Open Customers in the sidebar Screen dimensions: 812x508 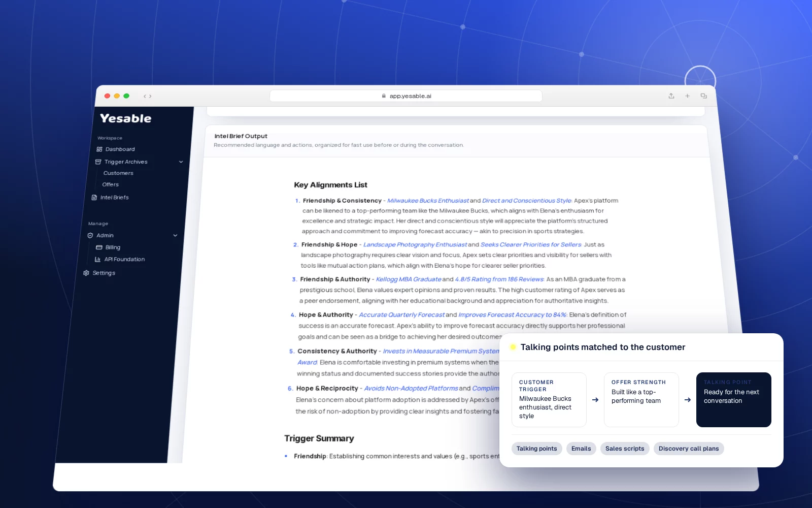[118, 173]
